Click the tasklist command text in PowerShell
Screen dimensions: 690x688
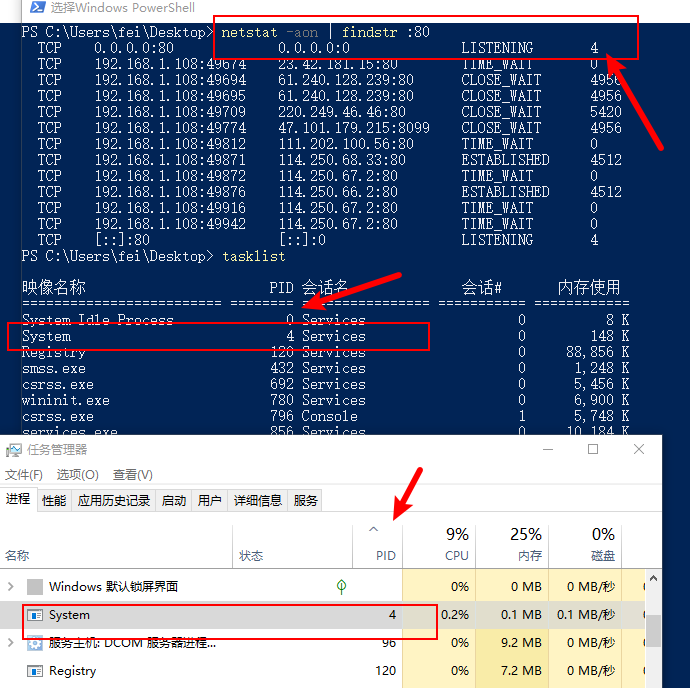[x=254, y=256]
